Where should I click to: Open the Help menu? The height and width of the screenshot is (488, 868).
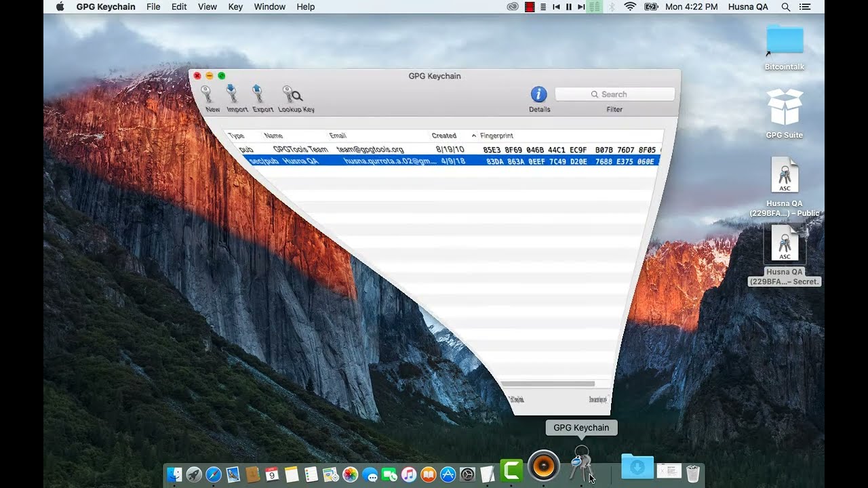click(x=306, y=7)
